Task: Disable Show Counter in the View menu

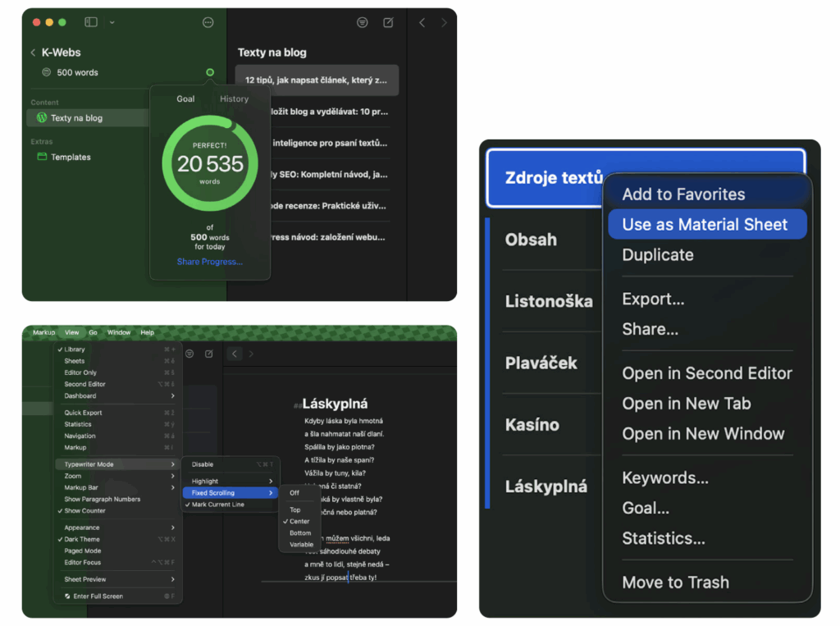Action: click(x=84, y=510)
